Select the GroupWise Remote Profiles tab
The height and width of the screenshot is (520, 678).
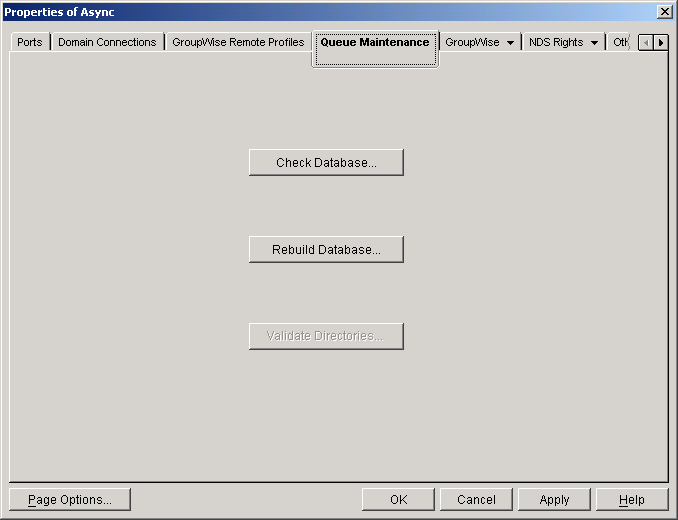pos(238,42)
